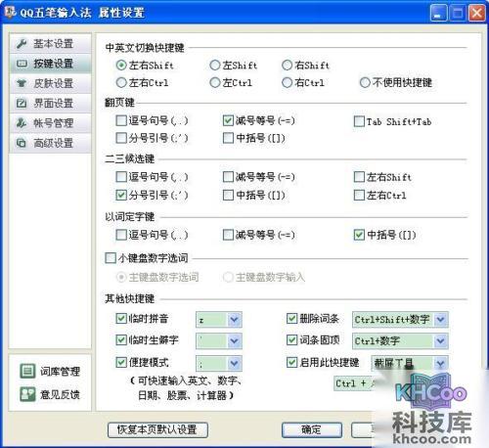Click the keyboard icon for 按键设置
The image size is (489, 448).
[x=22, y=64]
